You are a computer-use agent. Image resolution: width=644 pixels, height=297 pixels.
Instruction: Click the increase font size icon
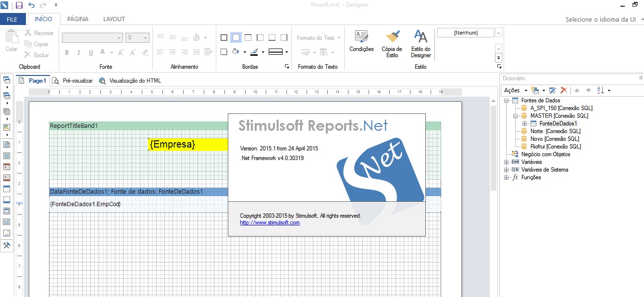pyautogui.click(x=121, y=52)
